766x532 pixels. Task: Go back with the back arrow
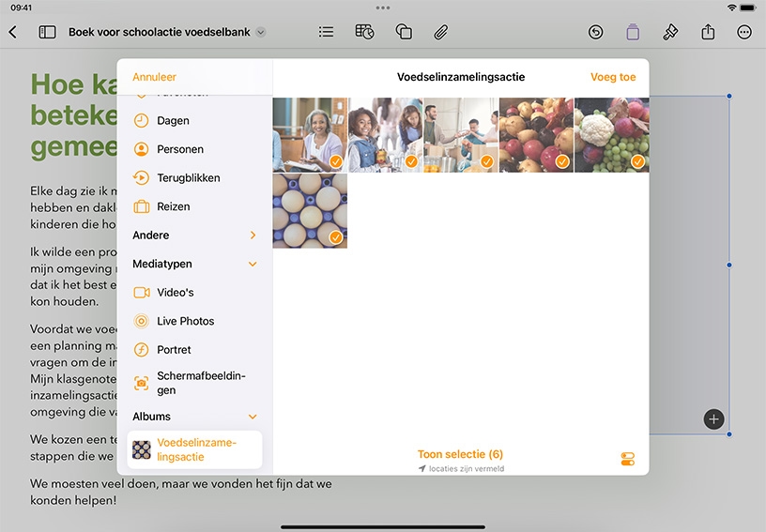13,32
